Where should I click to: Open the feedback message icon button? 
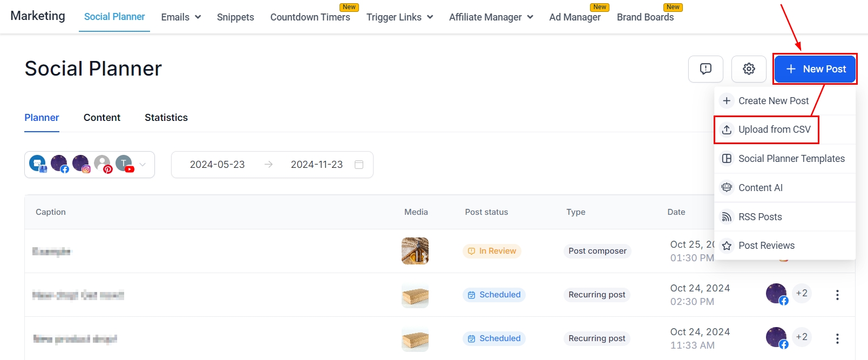tap(706, 69)
